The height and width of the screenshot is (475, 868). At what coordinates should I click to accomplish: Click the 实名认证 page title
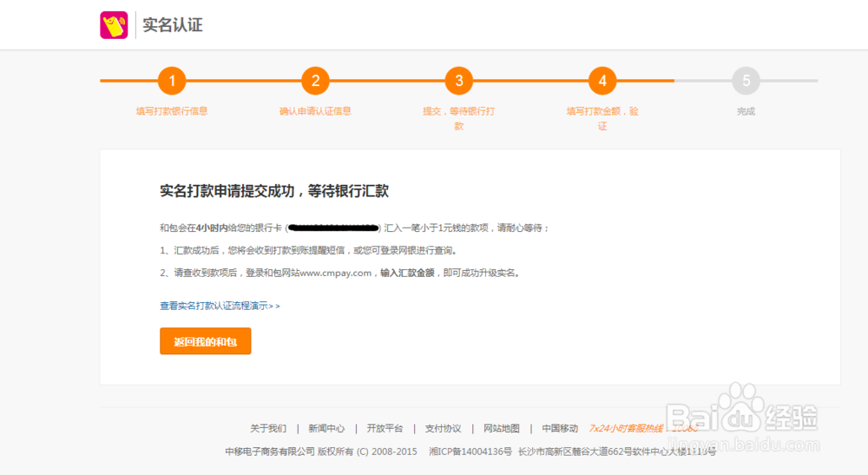point(173,25)
